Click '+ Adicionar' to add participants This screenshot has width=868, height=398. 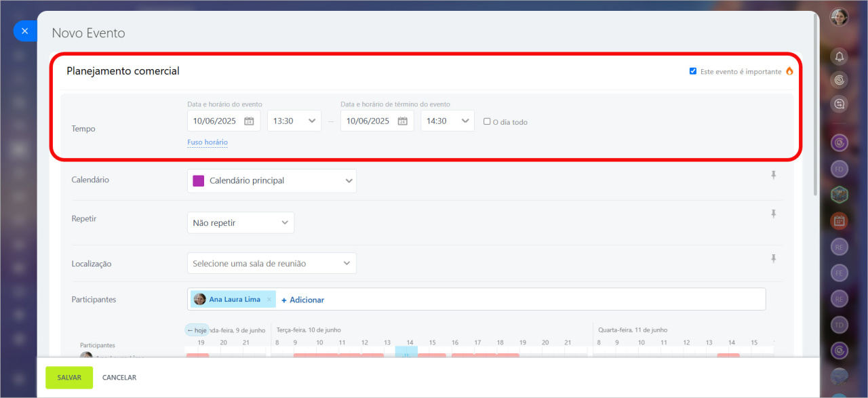click(x=302, y=300)
